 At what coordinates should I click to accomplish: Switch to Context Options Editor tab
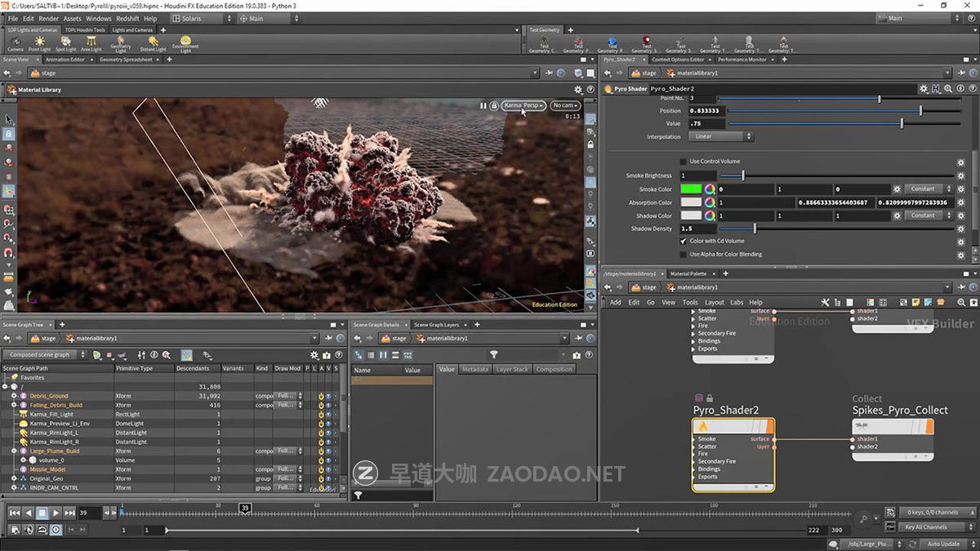coord(678,60)
